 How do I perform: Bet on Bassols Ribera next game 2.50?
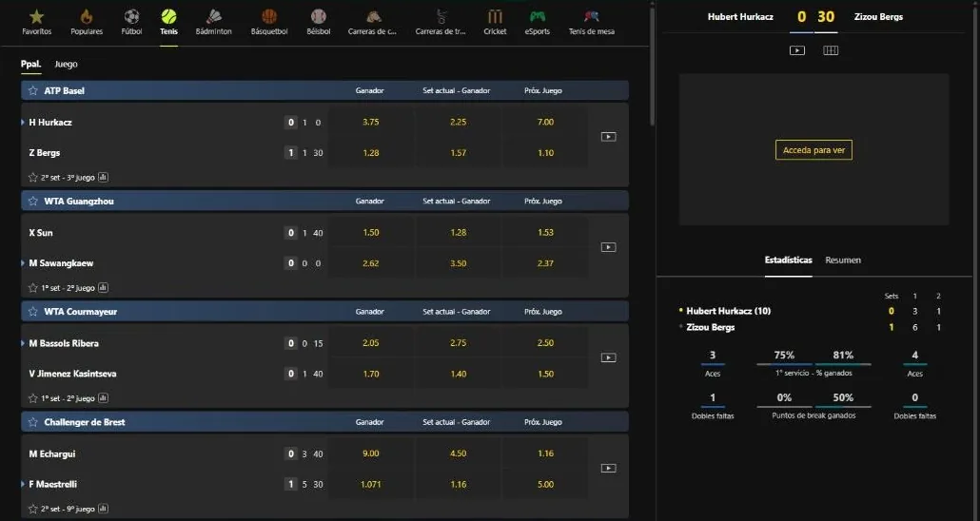[545, 343]
